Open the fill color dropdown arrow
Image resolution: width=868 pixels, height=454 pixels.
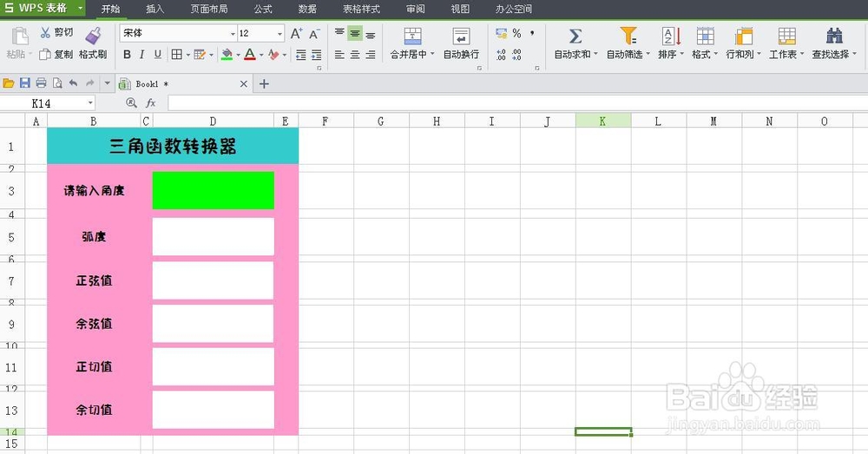click(x=238, y=55)
